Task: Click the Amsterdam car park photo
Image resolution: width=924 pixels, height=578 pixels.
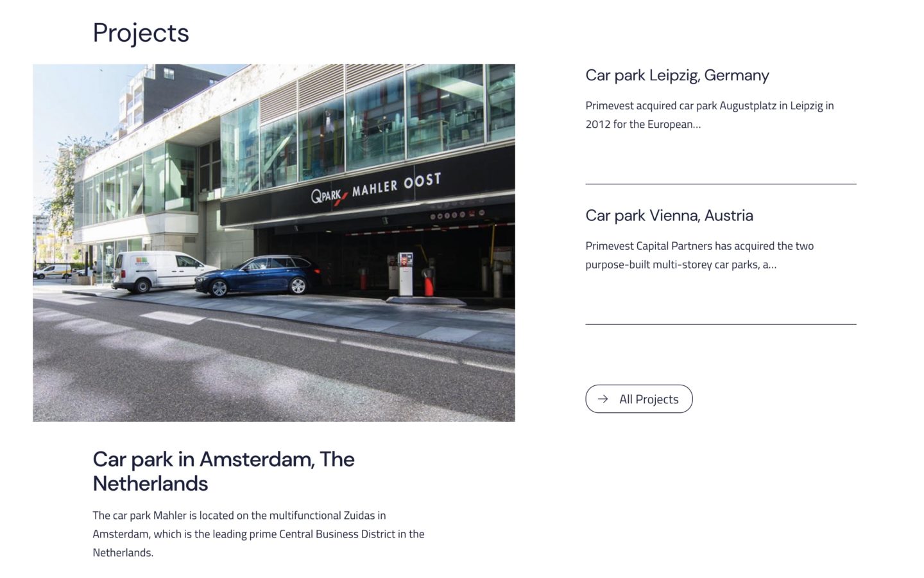Action: coord(274,243)
